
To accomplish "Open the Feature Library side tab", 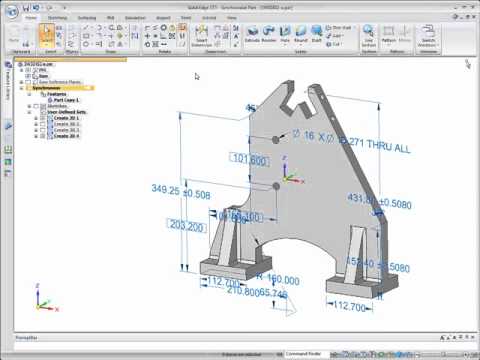I will point(8,81).
